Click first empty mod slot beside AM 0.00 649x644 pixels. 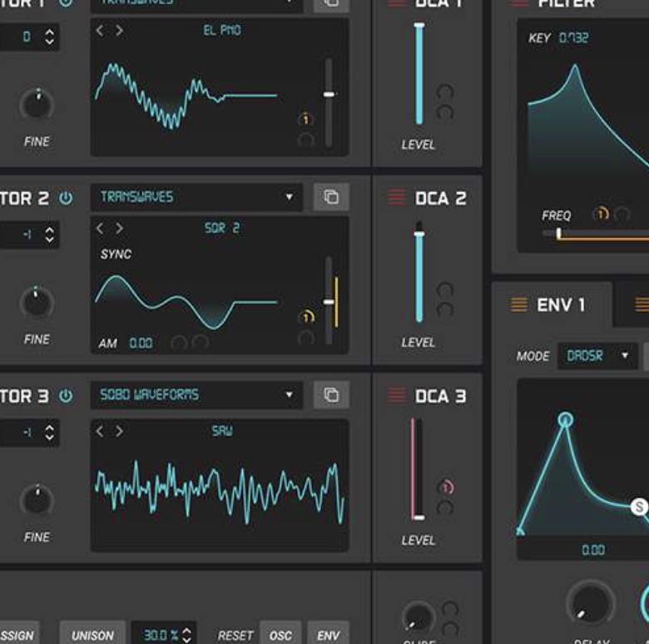pyautogui.click(x=179, y=344)
